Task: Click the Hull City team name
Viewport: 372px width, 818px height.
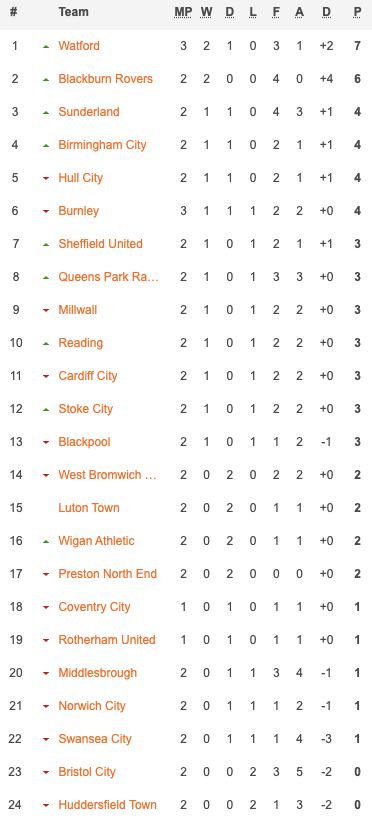Action: (x=80, y=178)
